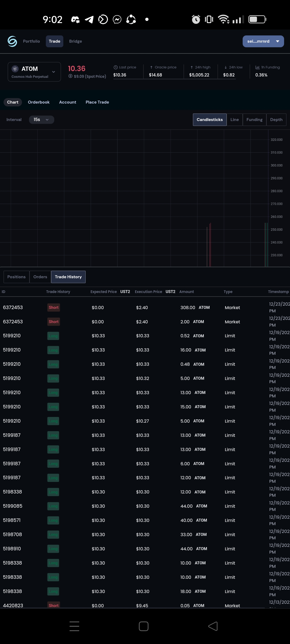Tap the exchange logo icon
Image resolution: width=290 pixels, height=644 pixels.
(x=12, y=41)
